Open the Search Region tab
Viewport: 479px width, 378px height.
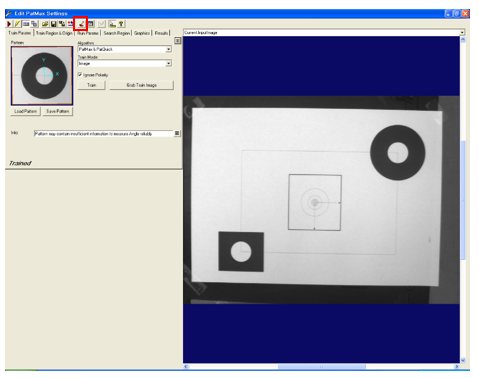(x=116, y=33)
